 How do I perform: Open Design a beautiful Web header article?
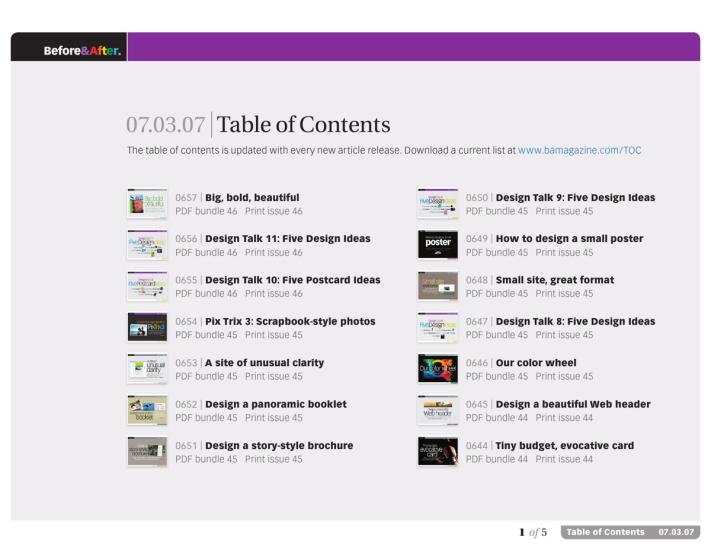pos(572,404)
